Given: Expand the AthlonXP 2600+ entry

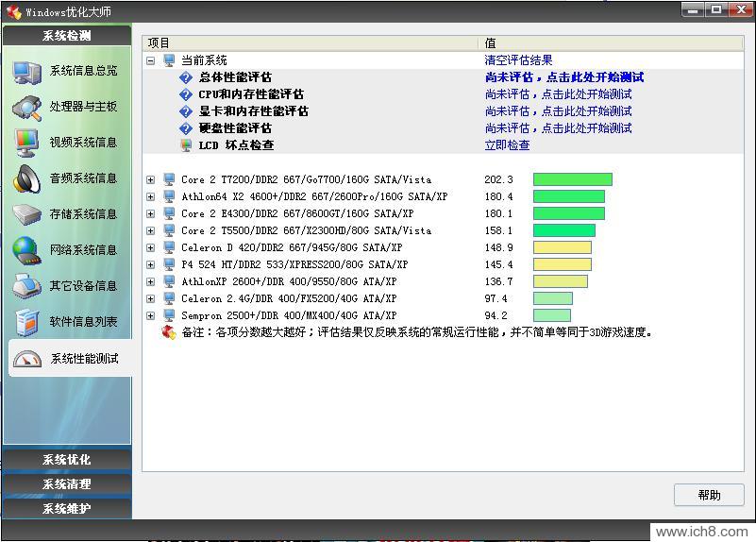Looking at the screenshot, I should pos(151,281).
